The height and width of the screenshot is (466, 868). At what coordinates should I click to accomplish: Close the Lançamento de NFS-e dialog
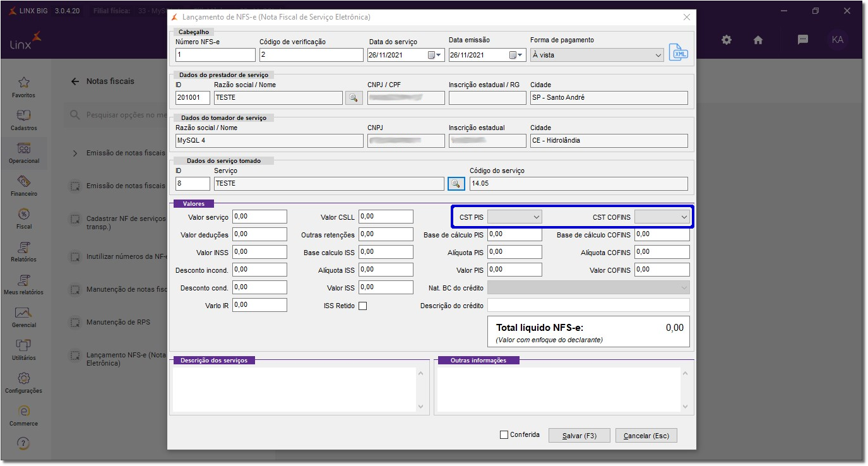(687, 17)
